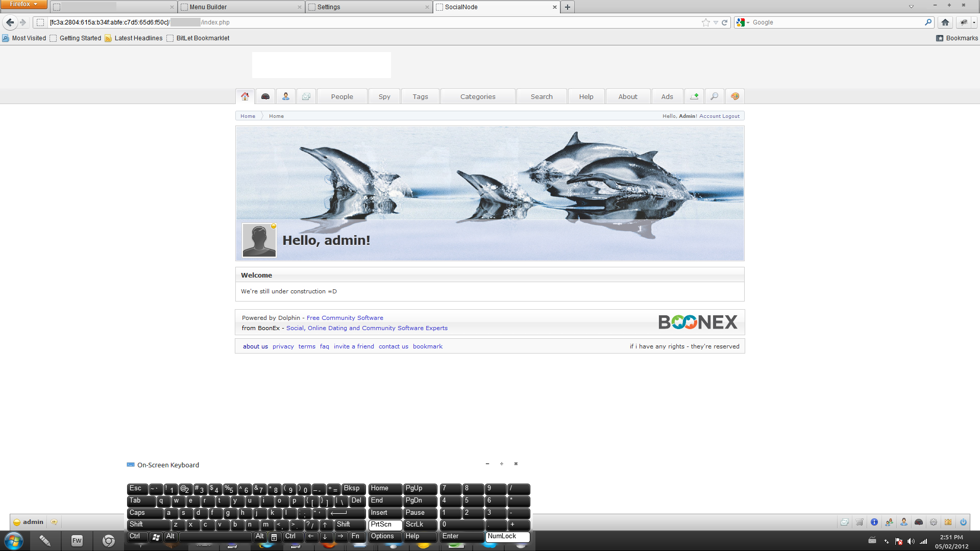Toggle NumLock on the on-screen keyboard

[x=507, y=536]
